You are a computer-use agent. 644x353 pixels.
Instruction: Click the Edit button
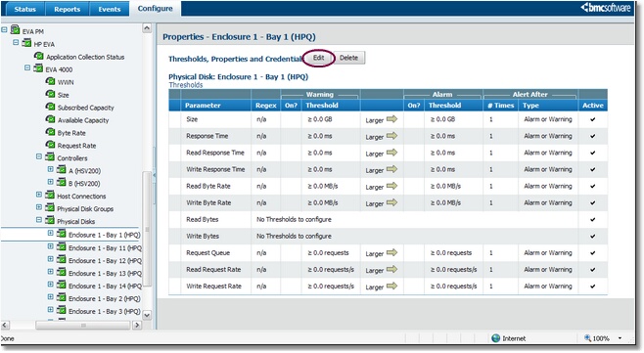point(319,58)
